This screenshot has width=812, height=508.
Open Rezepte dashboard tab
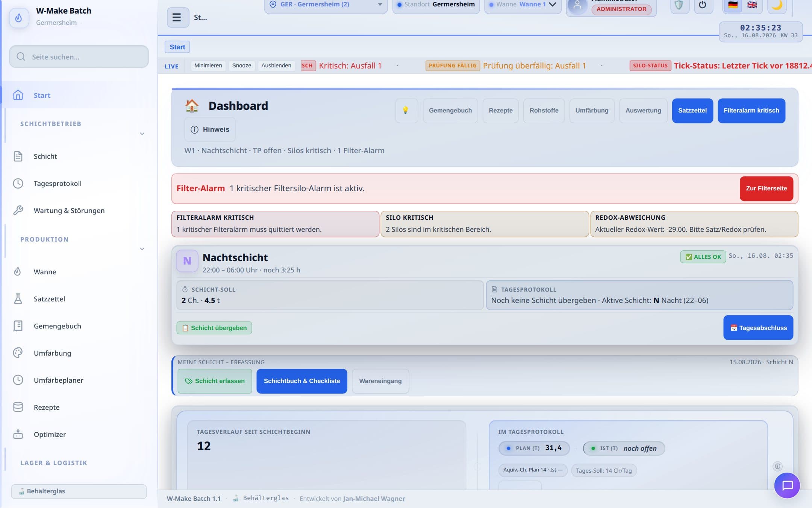pyautogui.click(x=500, y=110)
